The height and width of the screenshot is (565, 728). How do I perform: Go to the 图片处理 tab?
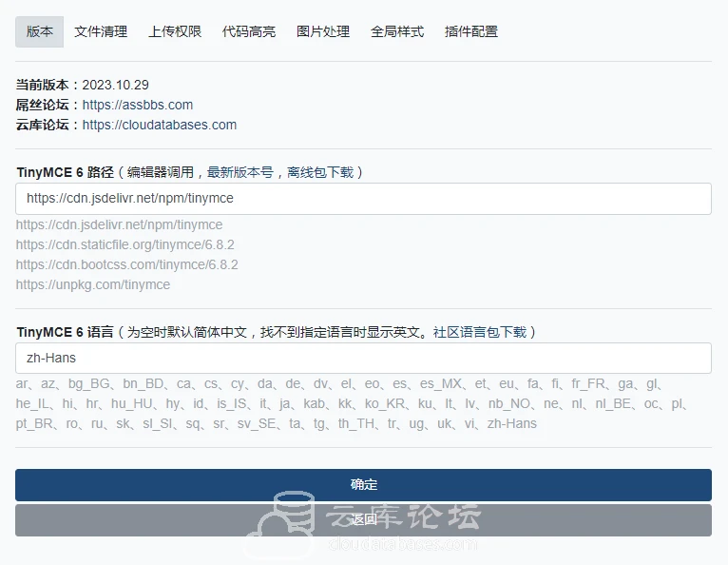tap(323, 31)
